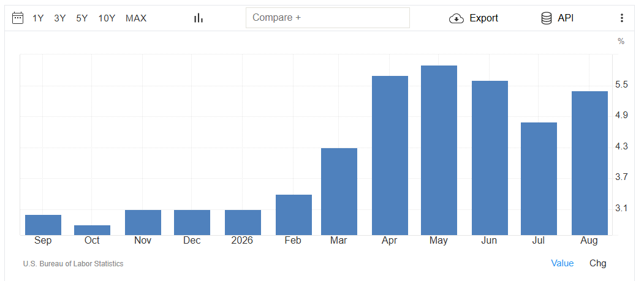This screenshot has height=281, width=644.
Task: Click the tallest May bar
Action: click(x=439, y=150)
